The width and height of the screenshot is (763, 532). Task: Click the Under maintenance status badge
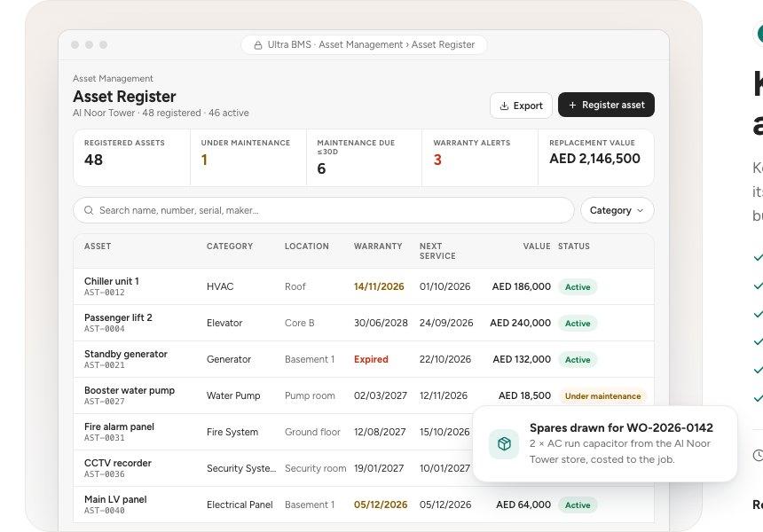[602, 395]
